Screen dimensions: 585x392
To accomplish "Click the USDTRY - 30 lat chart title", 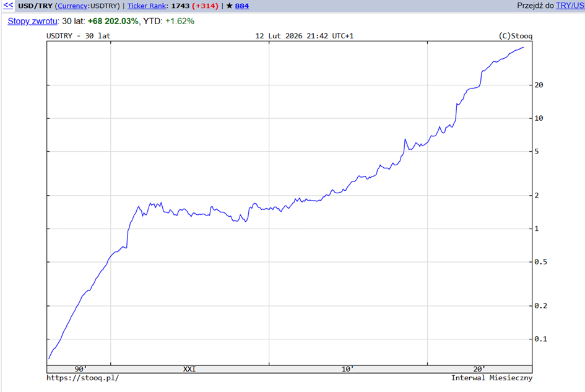I will pyautogui.click(x=79, y=35).
